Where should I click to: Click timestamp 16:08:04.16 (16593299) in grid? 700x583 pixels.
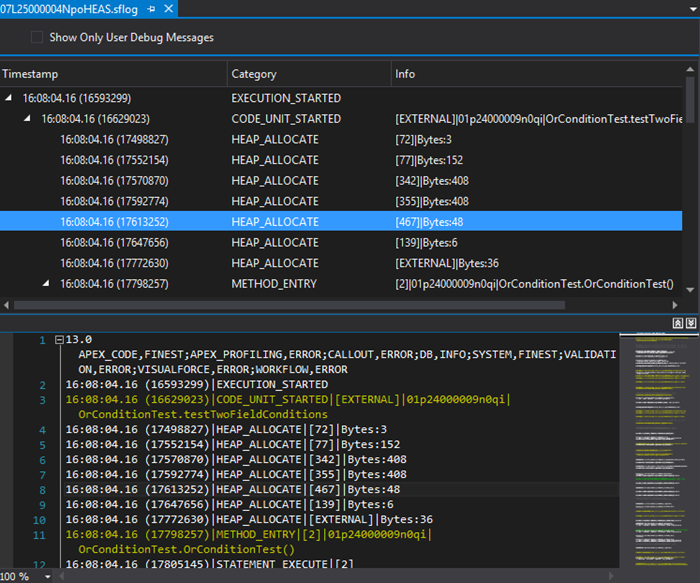(x=77, y=98)
